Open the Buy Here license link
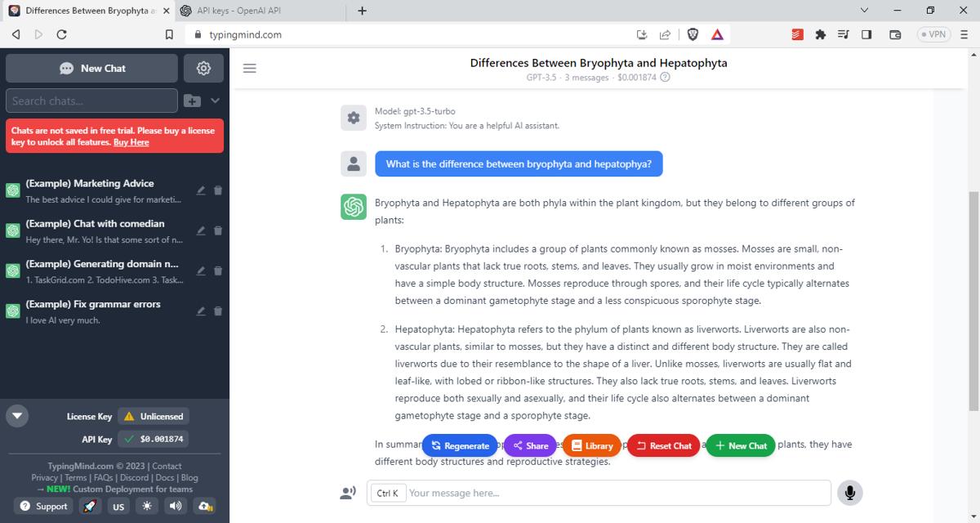 [x=131, y=142]
